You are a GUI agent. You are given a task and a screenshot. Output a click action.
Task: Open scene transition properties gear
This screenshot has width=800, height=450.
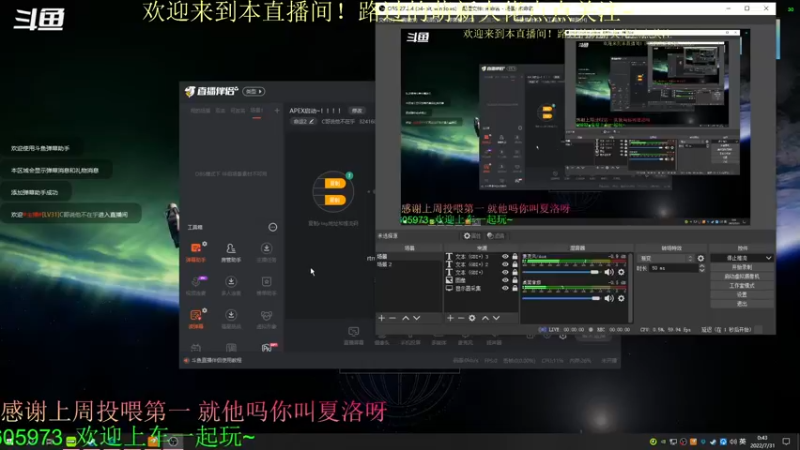[x=701, y=259]
